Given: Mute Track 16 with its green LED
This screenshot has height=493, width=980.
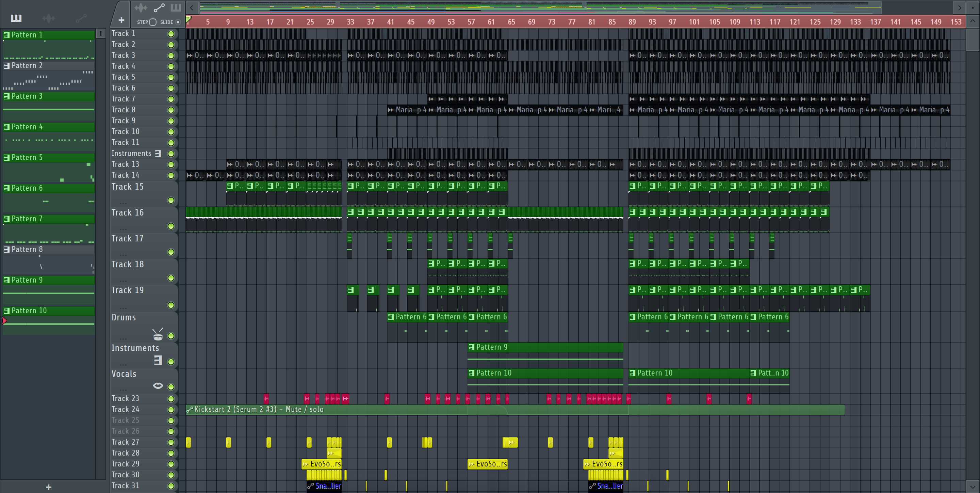Looking at the screenshot, I should [171, 226].
